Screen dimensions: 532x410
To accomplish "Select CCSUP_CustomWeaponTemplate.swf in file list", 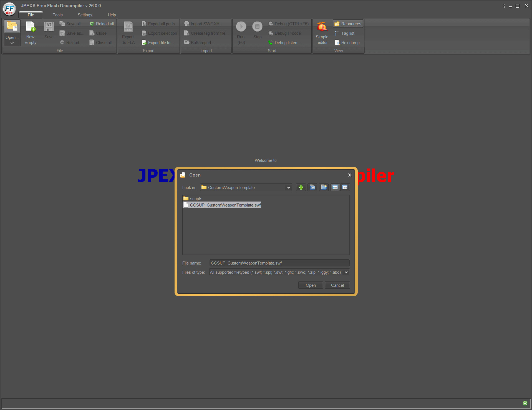I will pos(222,205).
